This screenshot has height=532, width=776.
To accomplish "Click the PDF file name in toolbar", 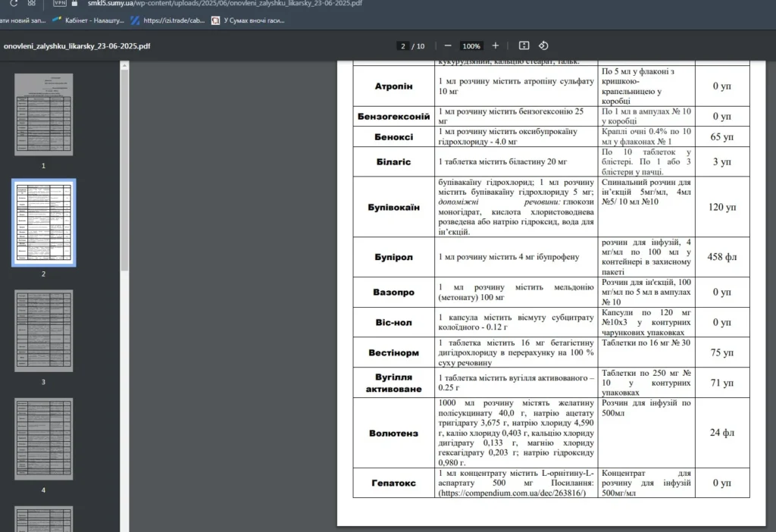I will coord(77,46).
